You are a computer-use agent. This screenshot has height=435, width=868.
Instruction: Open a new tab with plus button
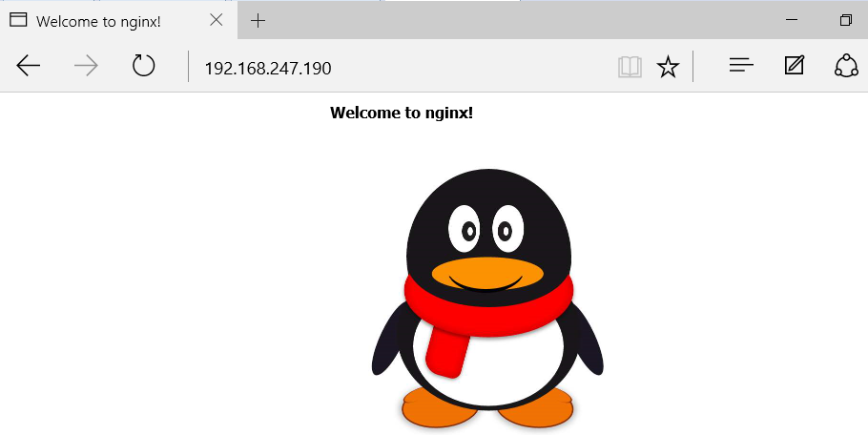pyautogui.click(x=258, y=21)
